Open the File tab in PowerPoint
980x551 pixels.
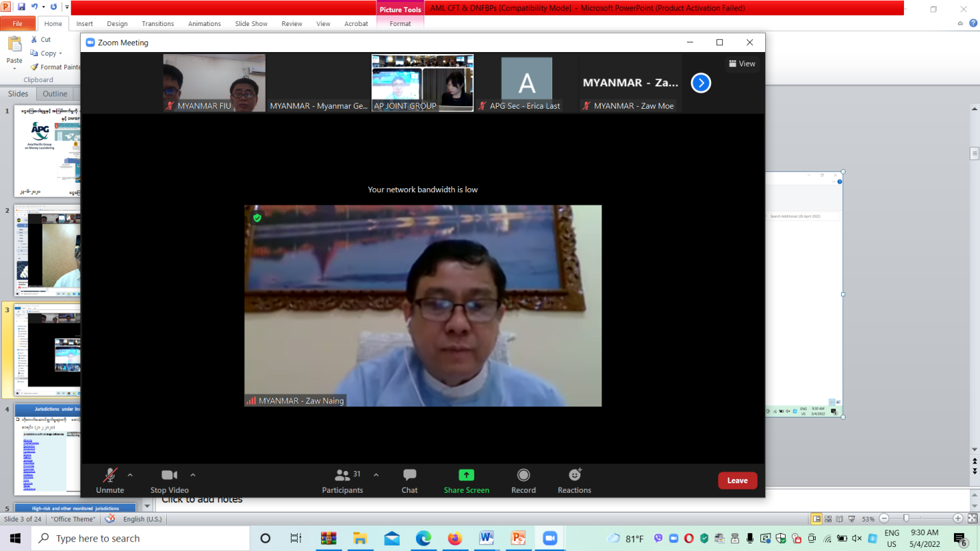17,23
